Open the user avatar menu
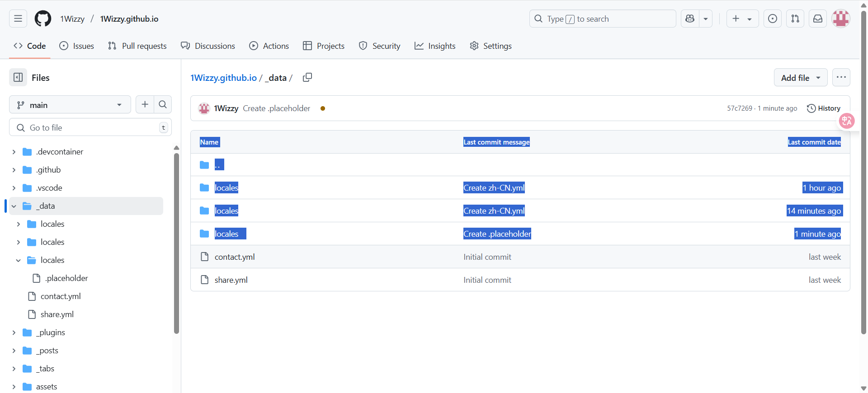This screenshot has height=393, width=868. point(841,19)
